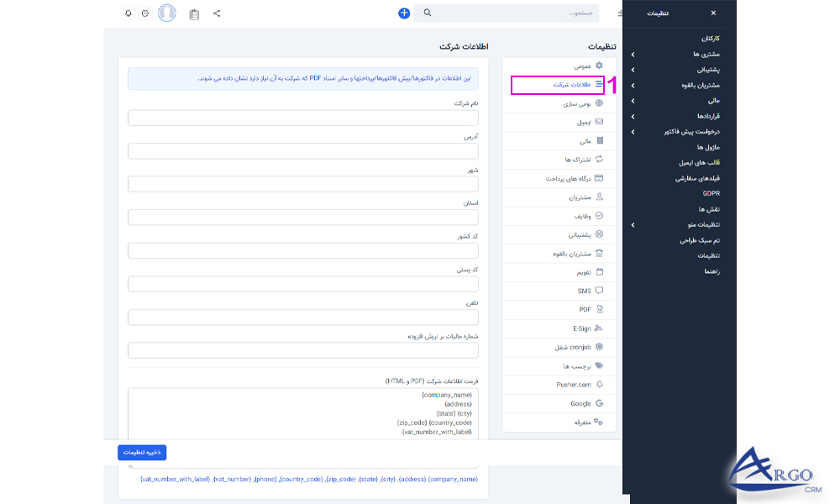
Task: Open the Pusher.com settings icon
Action: (600, 383)
